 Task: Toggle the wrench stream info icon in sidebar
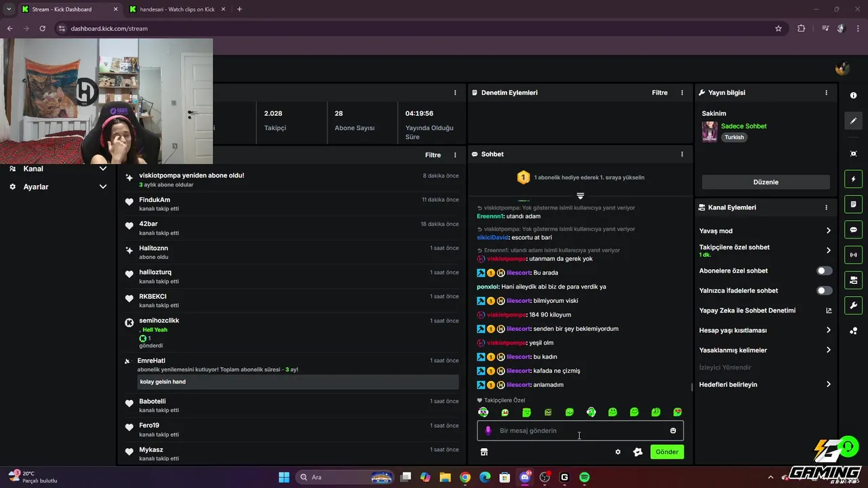pos(853,306)
